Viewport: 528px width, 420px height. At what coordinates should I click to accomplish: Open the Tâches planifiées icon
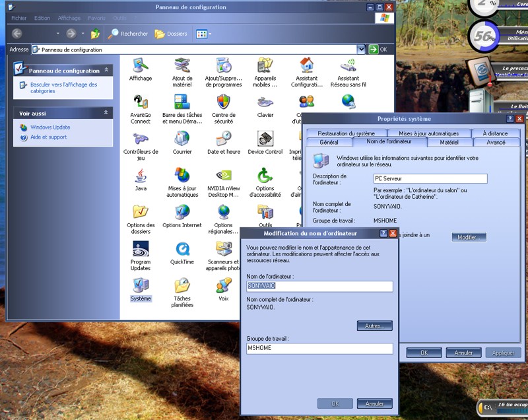click(x=182, y=287)
